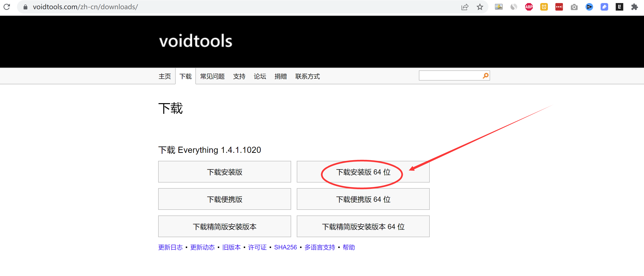Open the purple pen extension icon
The height and width of the screenshot is (276, 644).
click(604, 7)
